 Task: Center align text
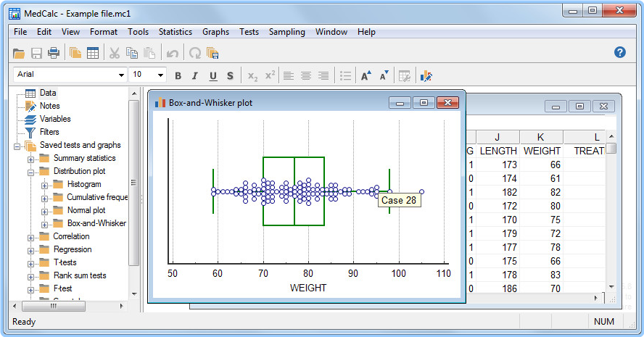coord(305,75)
